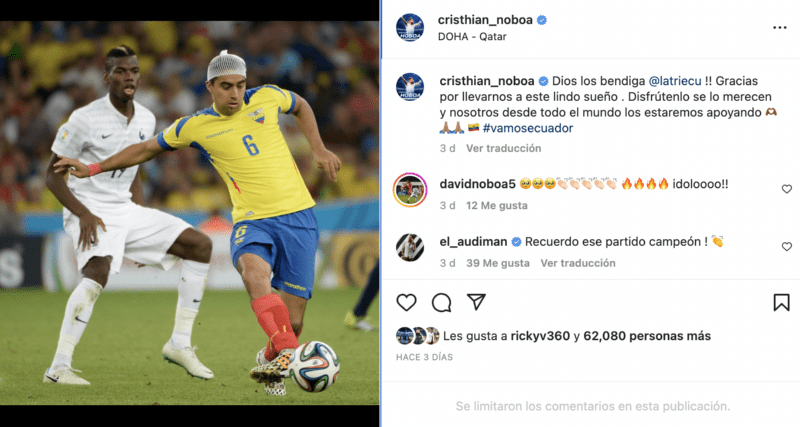Open cristhian_noboa header profile picture

410,28
